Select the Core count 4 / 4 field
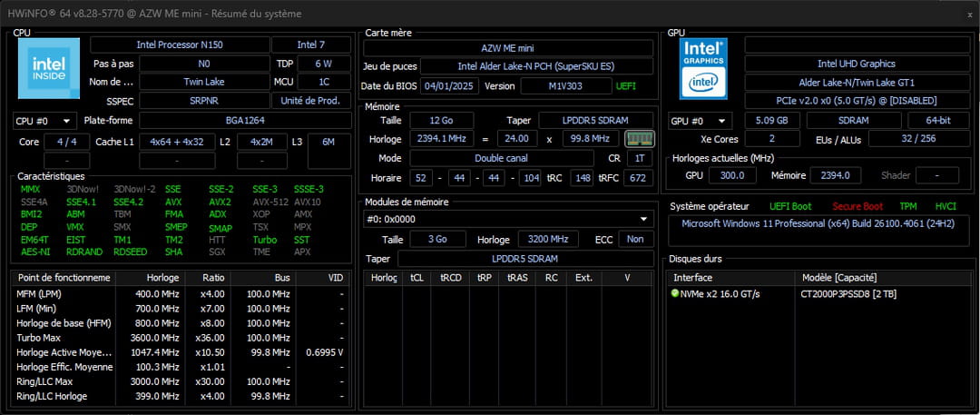 67,142
